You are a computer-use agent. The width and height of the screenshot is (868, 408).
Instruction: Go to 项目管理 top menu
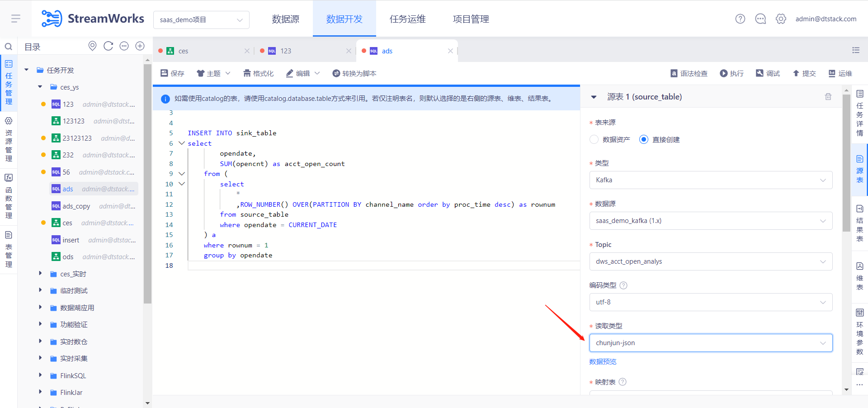471,19
